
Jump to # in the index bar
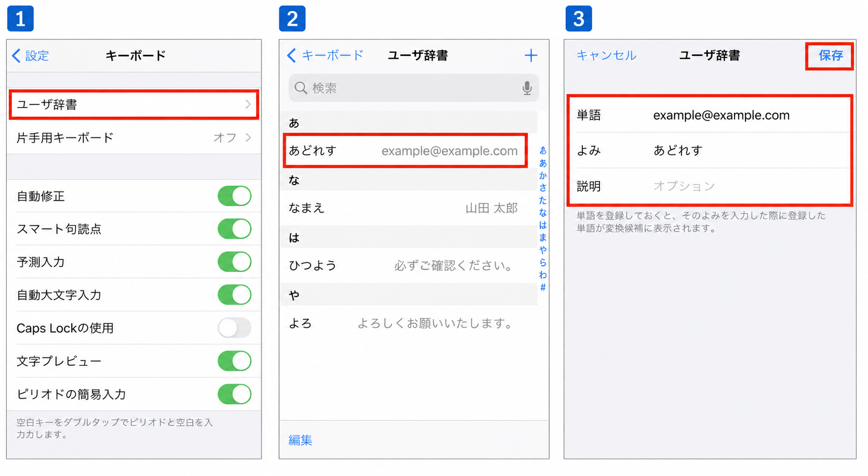[543, 287]
